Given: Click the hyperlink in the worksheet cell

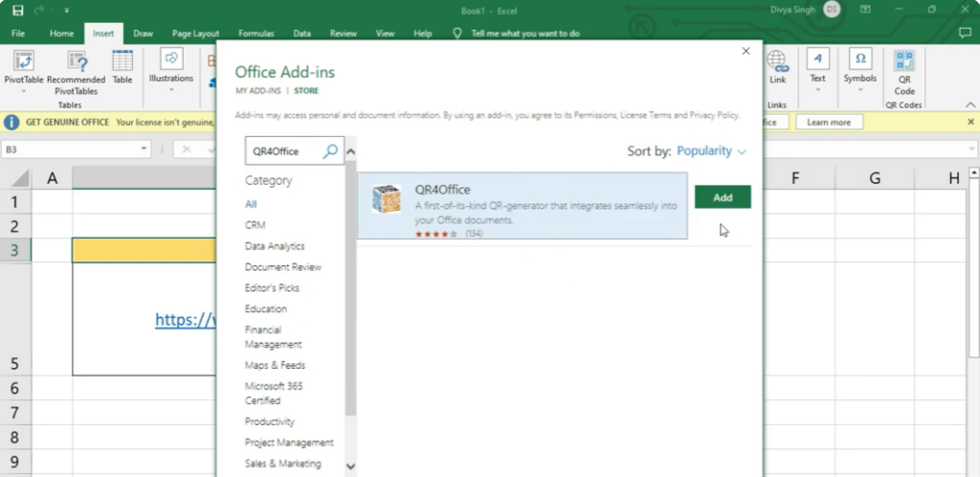Looking at the screenshot, I should pyautogui.click(x=186, y=320).
